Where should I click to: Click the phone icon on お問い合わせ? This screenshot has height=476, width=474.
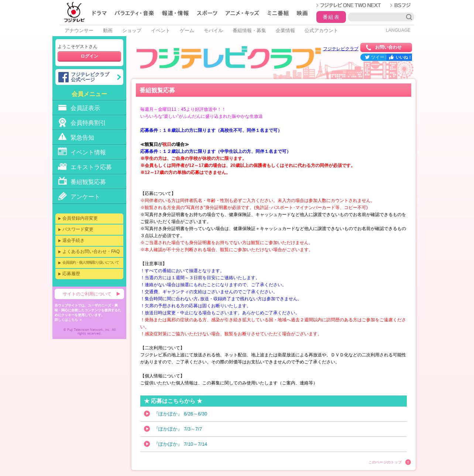[x=368, y=47]
